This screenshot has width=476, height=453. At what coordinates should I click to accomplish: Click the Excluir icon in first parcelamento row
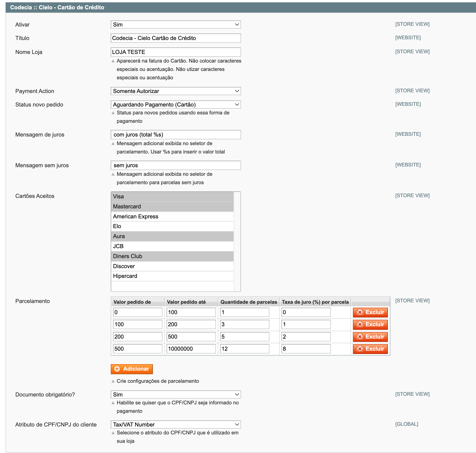coord(359,312)
